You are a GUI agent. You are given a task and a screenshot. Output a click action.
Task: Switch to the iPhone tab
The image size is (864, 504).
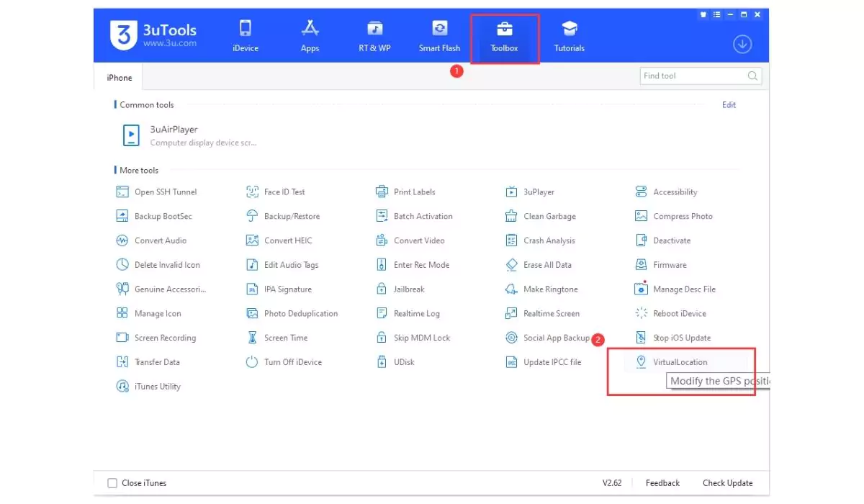point(120,77)
